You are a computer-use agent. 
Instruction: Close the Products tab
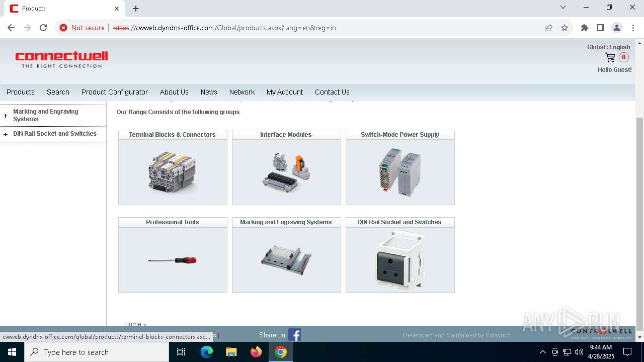click(x=117, y=9)
